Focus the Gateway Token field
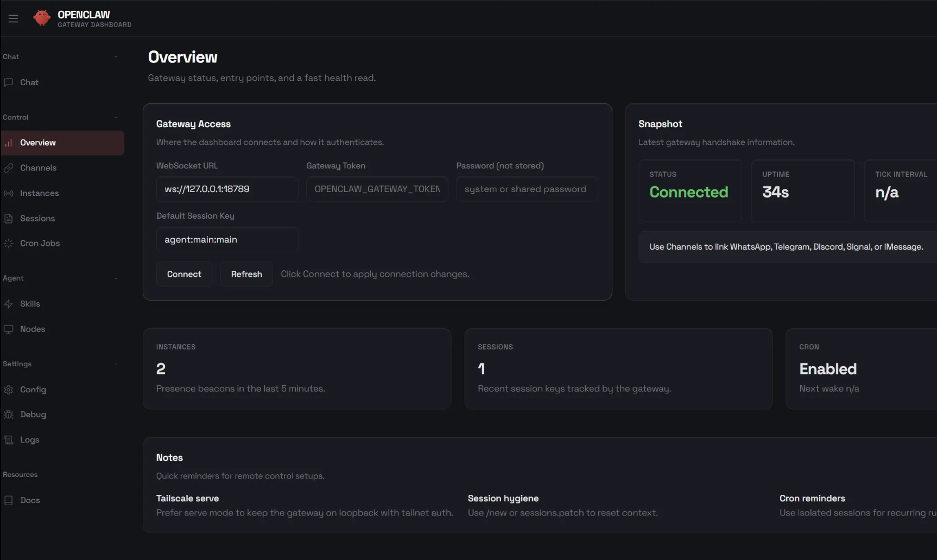937x560 pixels. point(377,189)
